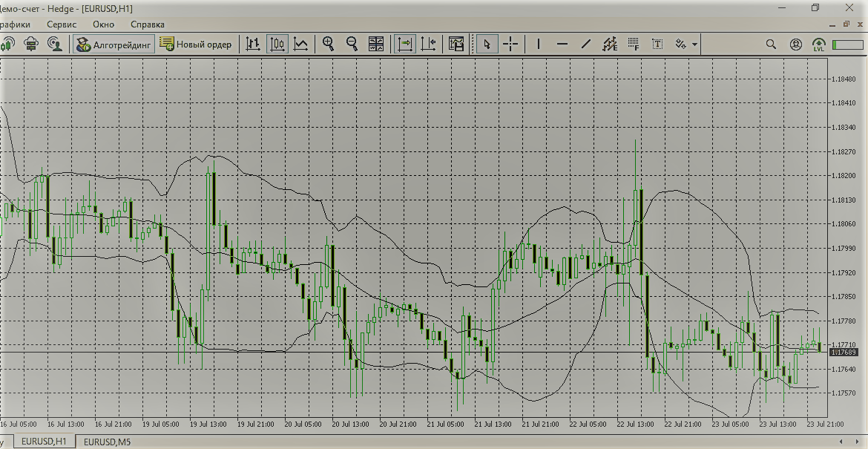The image size is (868, 449).
Task: Switch chart to candlestick mode
Action: [x=277, y=44]
